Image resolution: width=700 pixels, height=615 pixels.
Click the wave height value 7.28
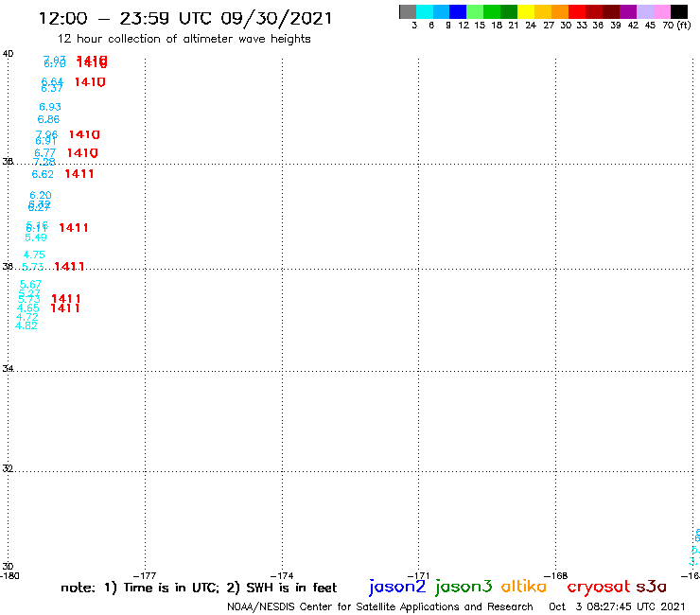tap(44, 162)
